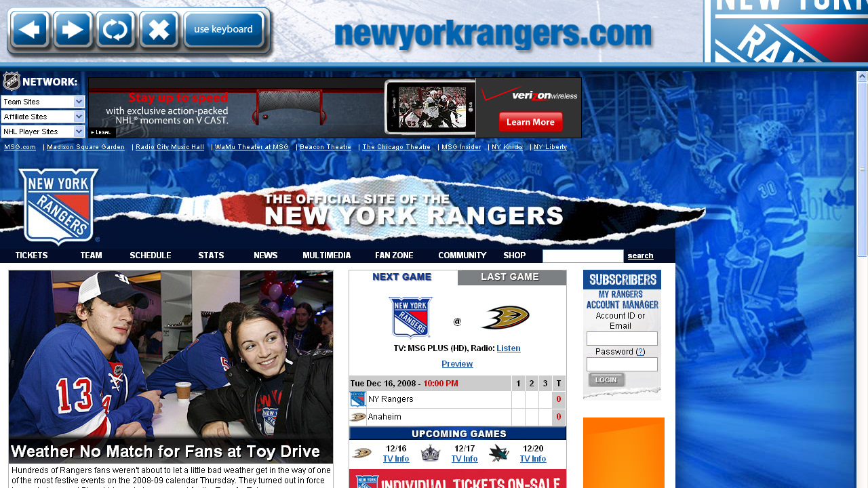Click the vertical scrollbar thumb

(863, 169)
